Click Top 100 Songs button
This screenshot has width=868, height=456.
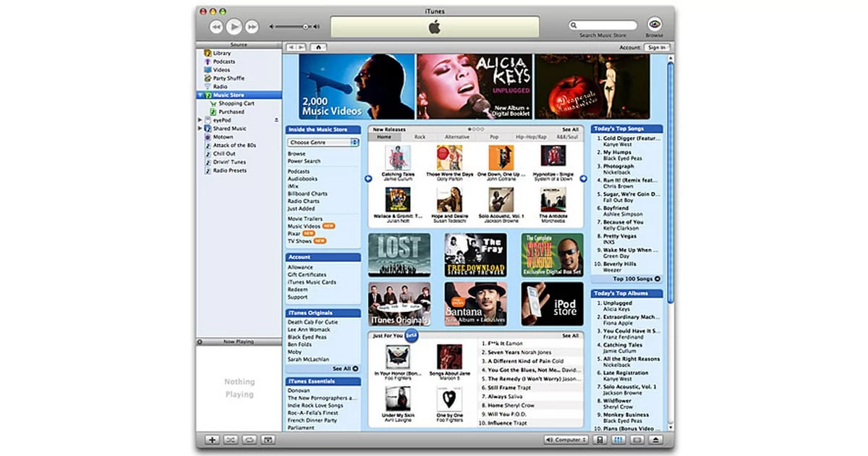tap(637, 279)
